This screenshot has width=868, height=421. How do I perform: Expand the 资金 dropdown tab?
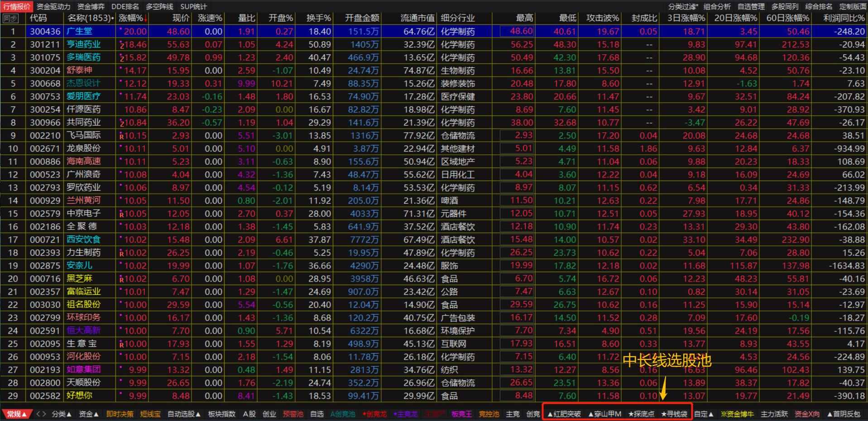[x=89, y=414]
